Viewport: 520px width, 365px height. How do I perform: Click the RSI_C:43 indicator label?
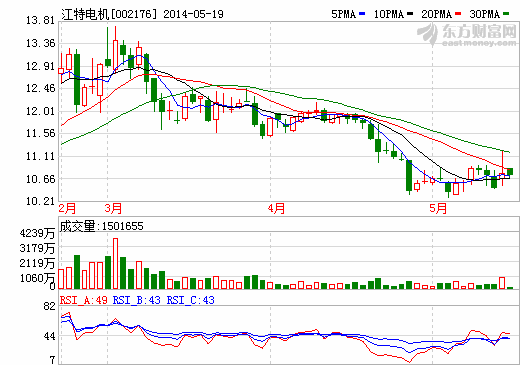point(191,300)
